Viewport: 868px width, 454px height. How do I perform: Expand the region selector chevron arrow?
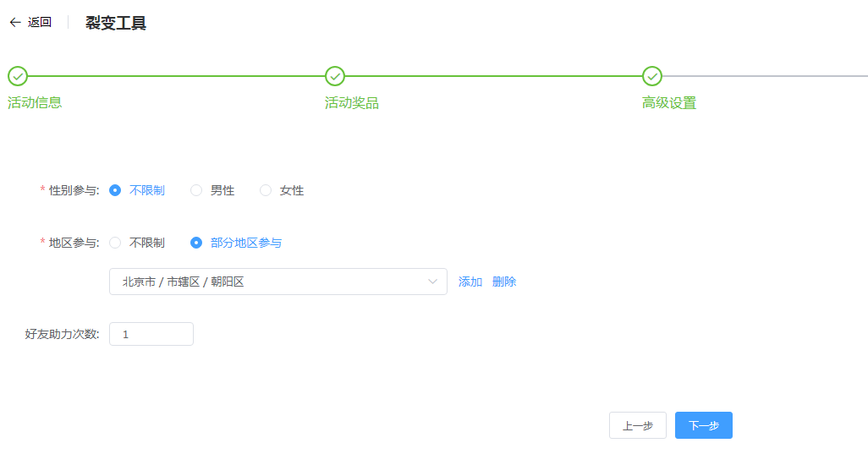click(432, 282)
